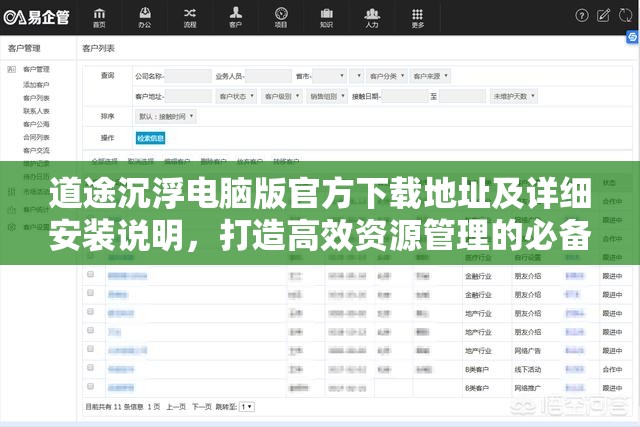Open the 流程 workflow module icon

(x=190, y=18)
